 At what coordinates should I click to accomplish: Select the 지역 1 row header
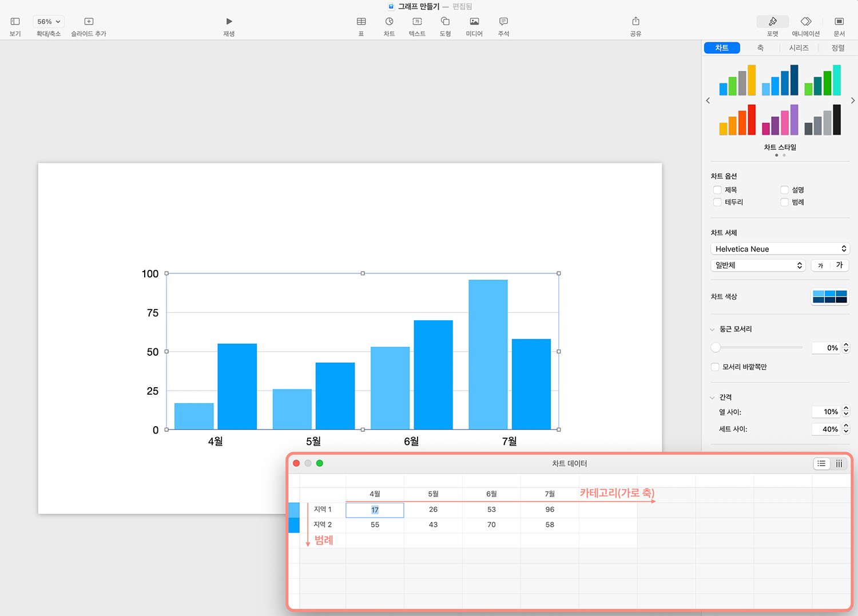point(323,510)
